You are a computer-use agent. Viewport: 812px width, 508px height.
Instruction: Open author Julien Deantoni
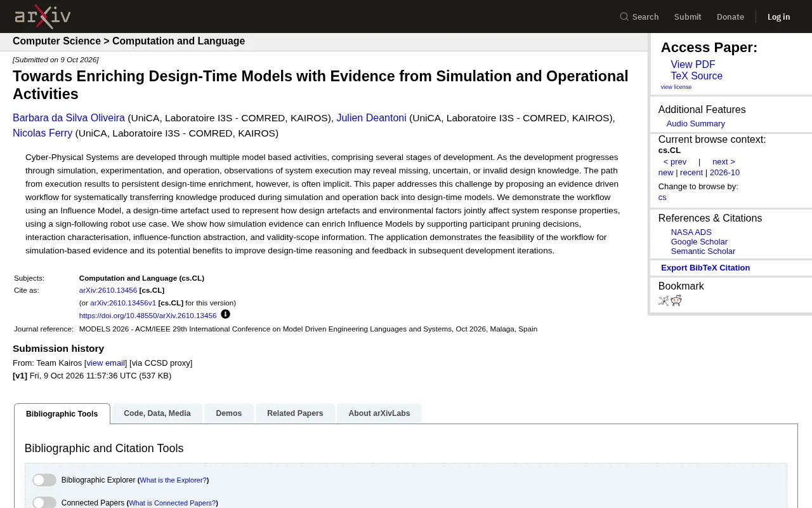pyautogui.click(x=371, y=118)
